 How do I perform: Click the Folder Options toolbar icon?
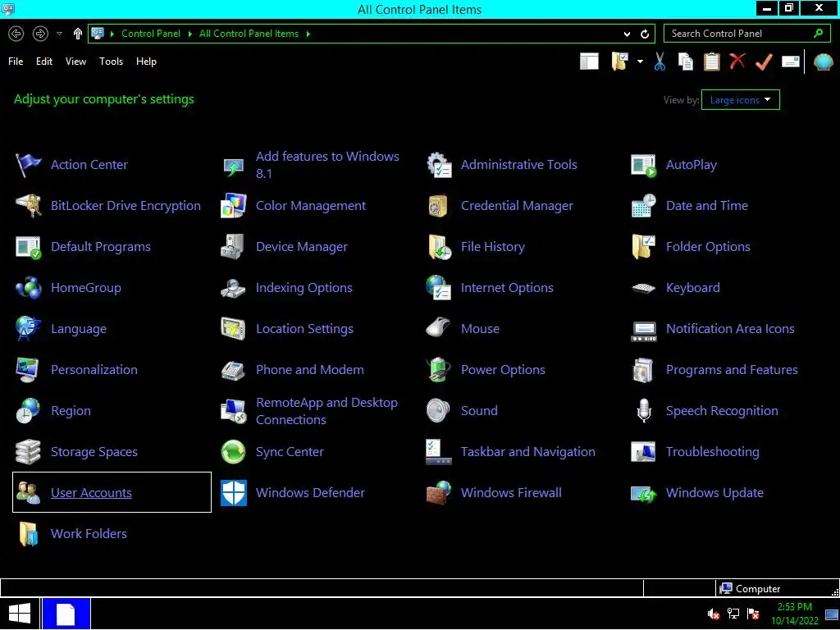(620, 62)
